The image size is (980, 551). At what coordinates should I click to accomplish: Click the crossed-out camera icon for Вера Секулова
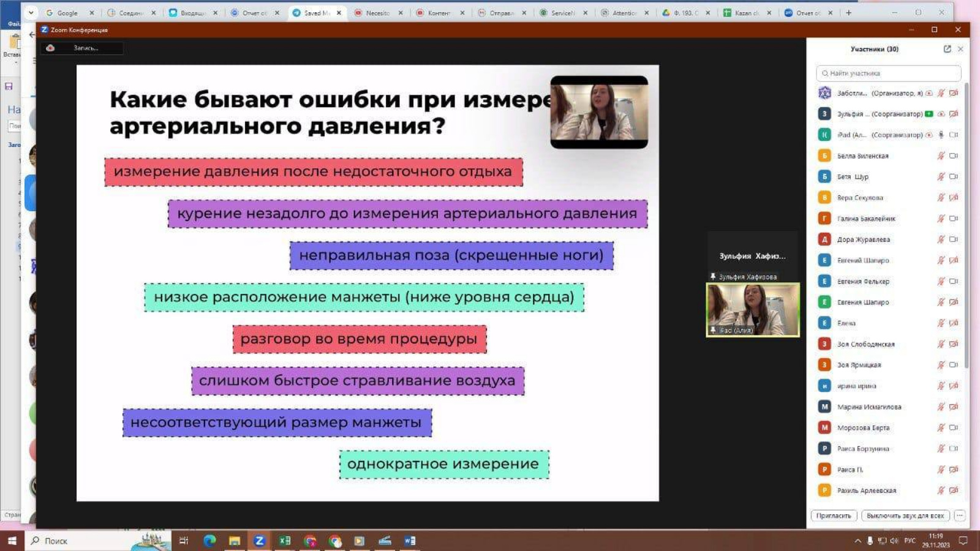[x=953, y=198]
